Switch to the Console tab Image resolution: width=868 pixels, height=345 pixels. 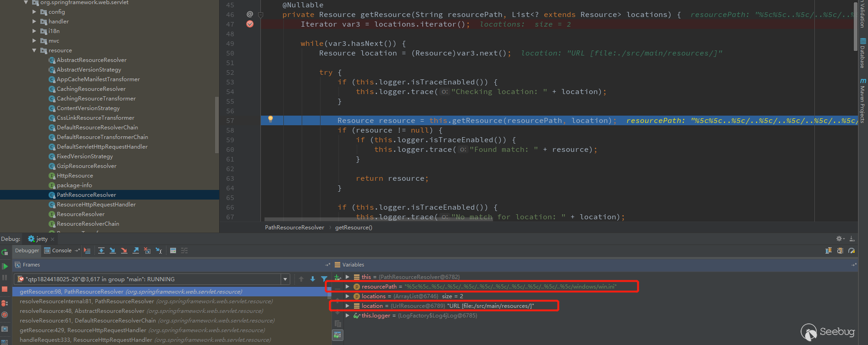pos(58,250)
